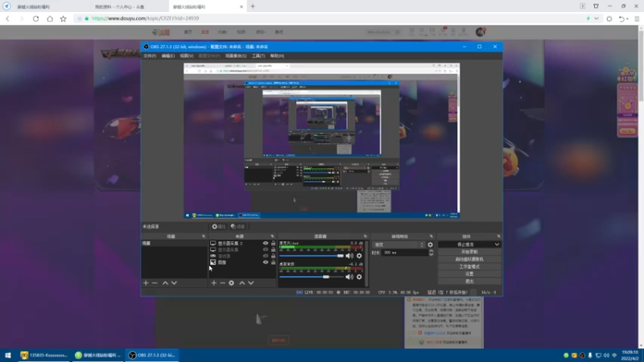Click microphone/Aux volume slider
This screenshot has height=362, width=644.
tap(312, 256)
